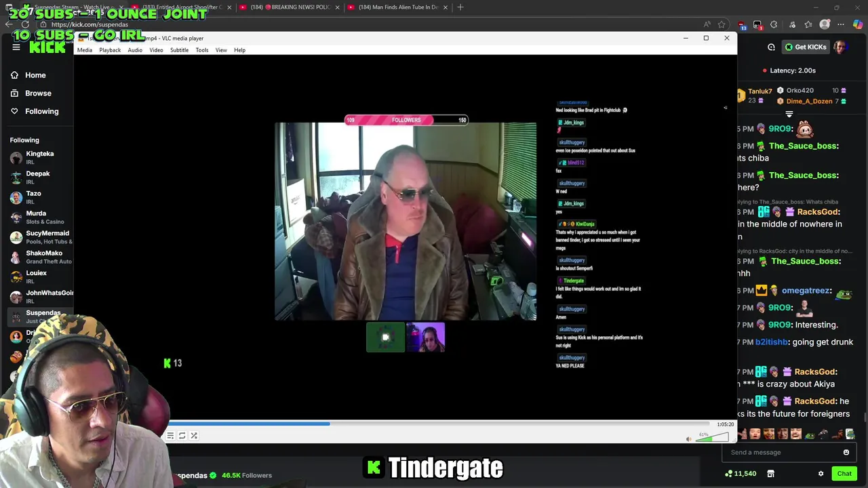Expand the gift leaderboard arrow
This screenshot has width=868, height=488.
click(x=789, y=114)
